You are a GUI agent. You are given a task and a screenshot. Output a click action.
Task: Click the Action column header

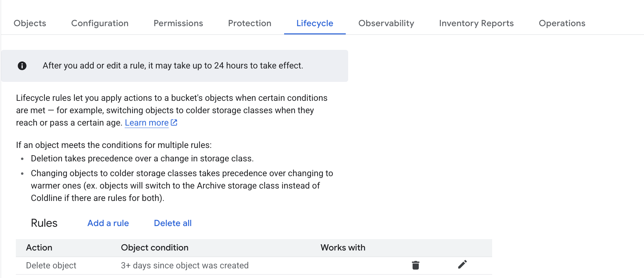click(x=39, y=248)
